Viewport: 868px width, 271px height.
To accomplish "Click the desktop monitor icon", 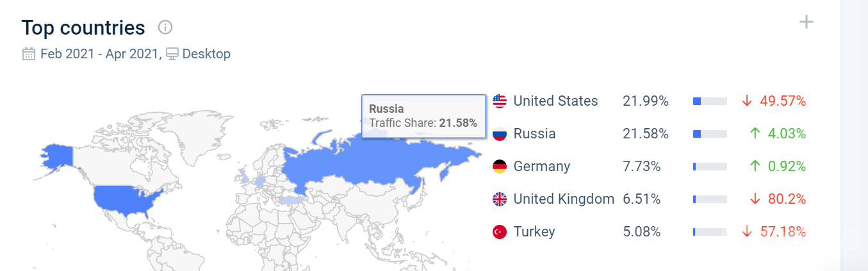I will tap(172, 54).
